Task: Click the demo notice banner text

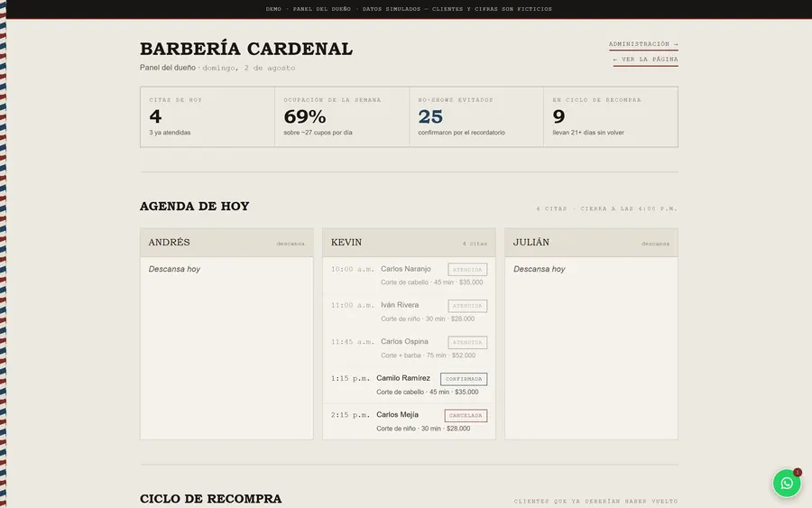Action: pyautogui.click(x=409, y=9)
